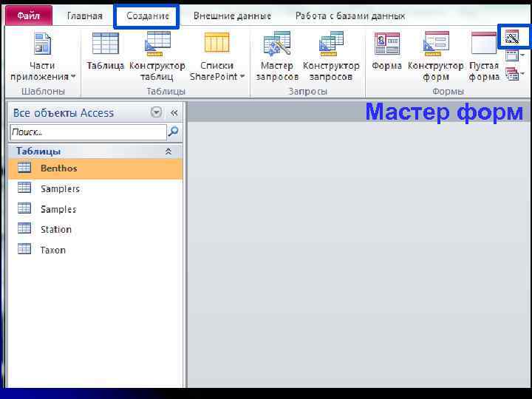Open Конструктор запросов query designer

331,56
